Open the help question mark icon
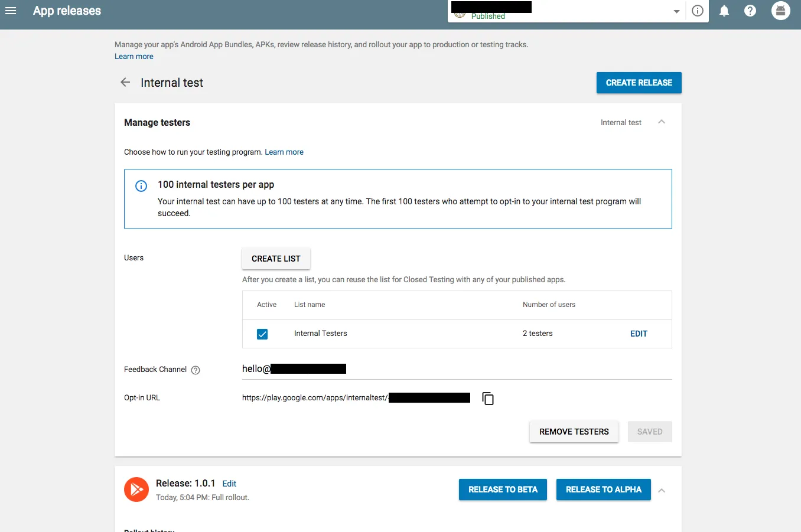 coord(750,11)
